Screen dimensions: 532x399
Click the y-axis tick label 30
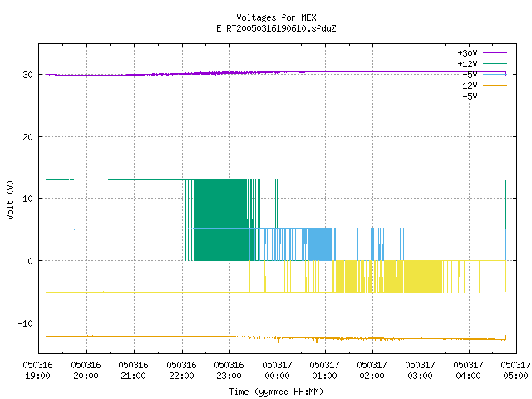point(27,75)
